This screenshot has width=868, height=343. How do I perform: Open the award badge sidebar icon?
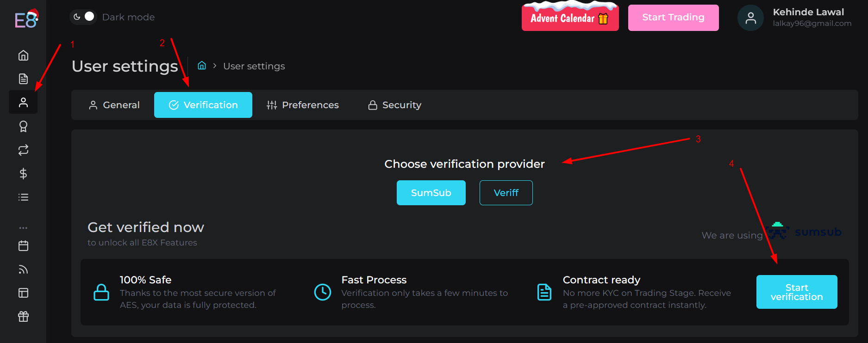23,126
